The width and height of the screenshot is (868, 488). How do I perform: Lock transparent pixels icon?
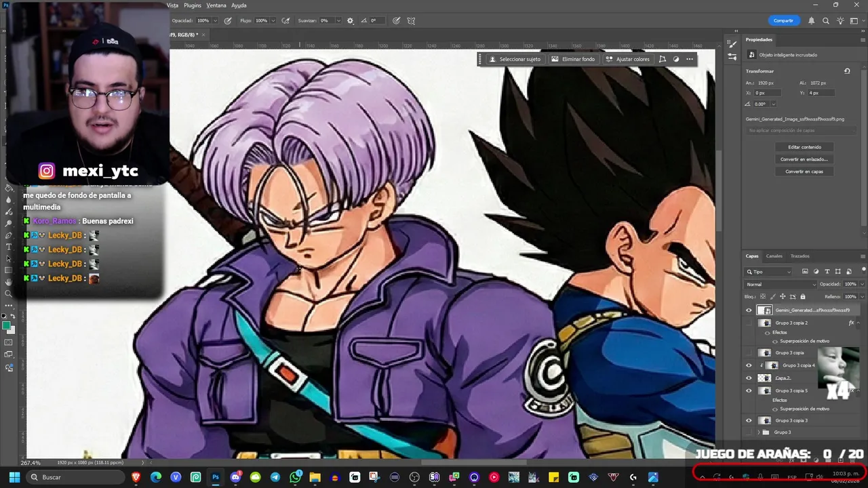763,297
